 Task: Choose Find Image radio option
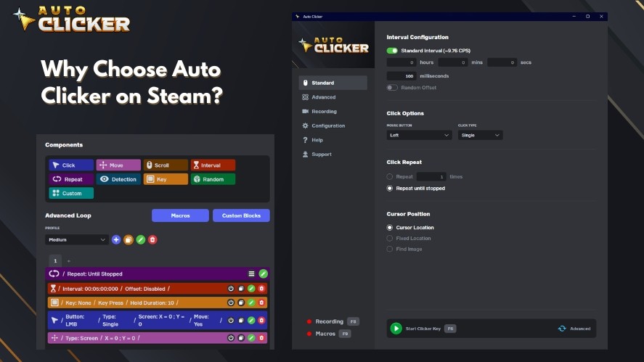pos(389,249)
